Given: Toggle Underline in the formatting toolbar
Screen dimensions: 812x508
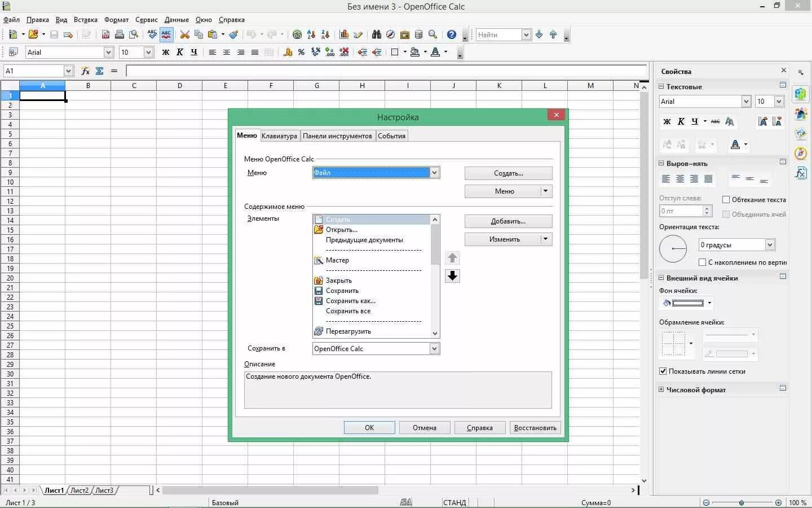Looking at the screenshot, I should (x=194, y=52).
